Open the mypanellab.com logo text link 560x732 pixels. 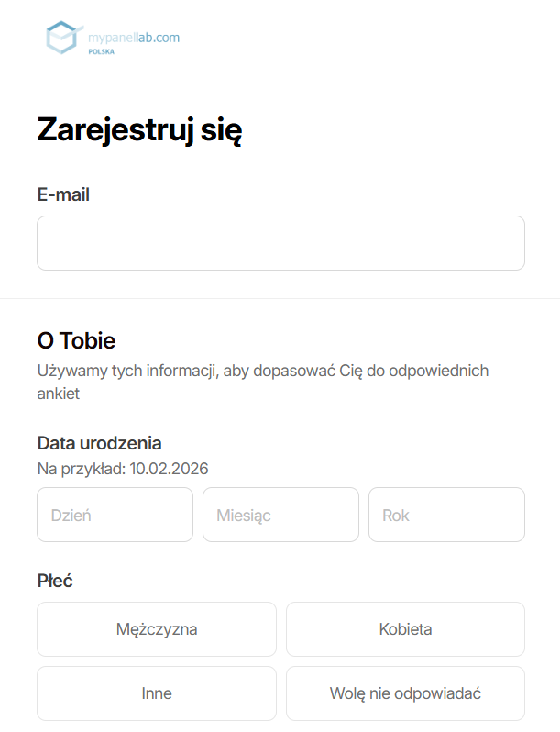[134, 38]
